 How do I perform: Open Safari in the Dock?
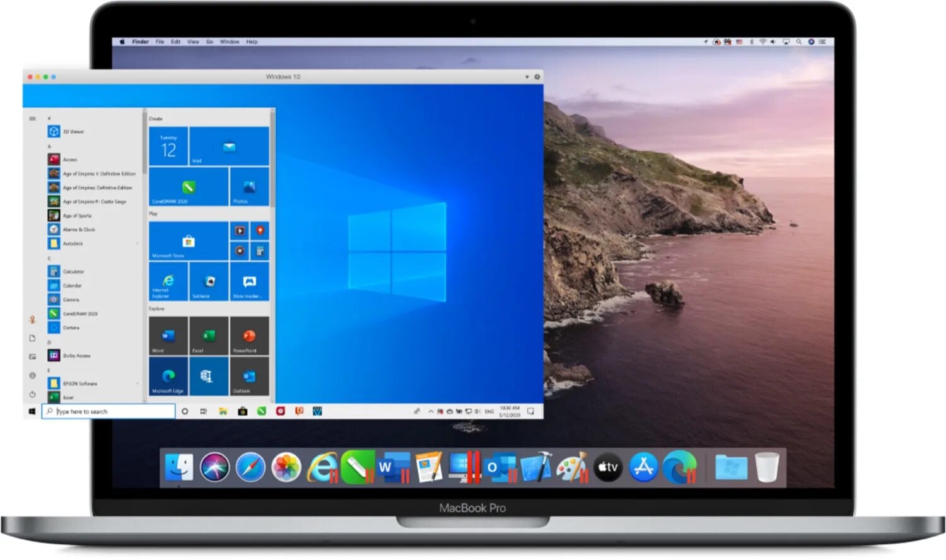click(x=250, y=468)
